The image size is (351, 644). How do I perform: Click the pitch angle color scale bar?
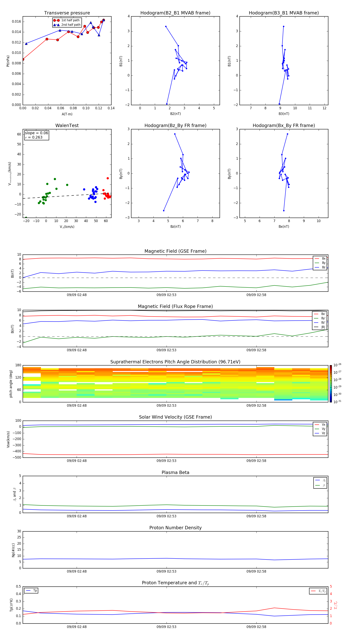[331, 384]
